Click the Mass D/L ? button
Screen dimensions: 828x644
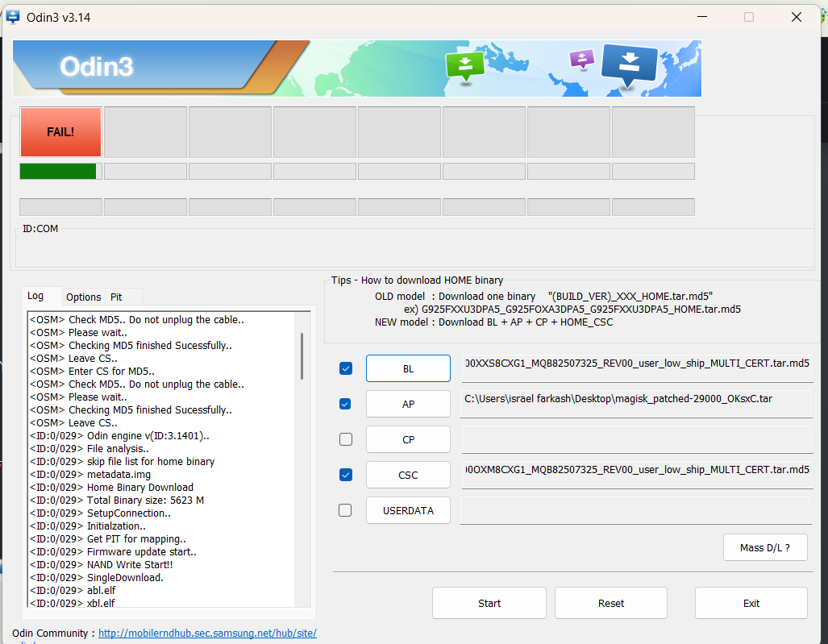(765, 547)
